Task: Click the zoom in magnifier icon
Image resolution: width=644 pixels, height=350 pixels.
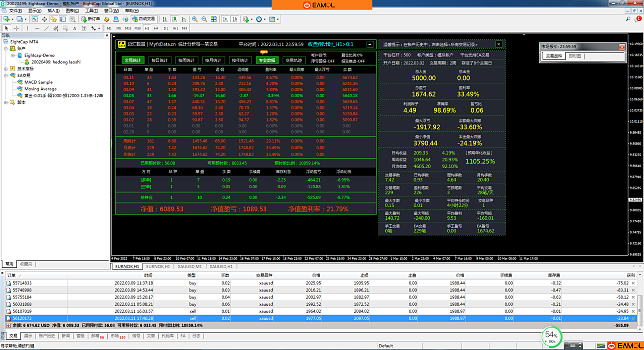Action: point(195,19)
